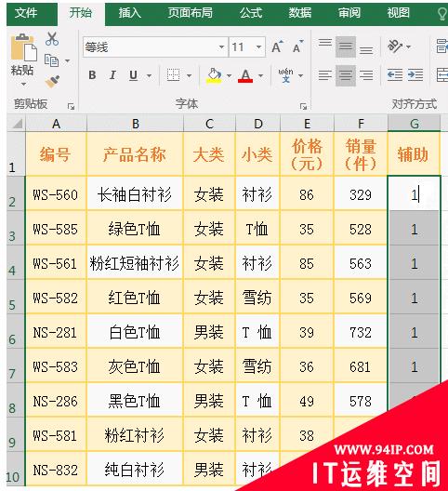Click the merge and center icon

[x=441, y=75]
